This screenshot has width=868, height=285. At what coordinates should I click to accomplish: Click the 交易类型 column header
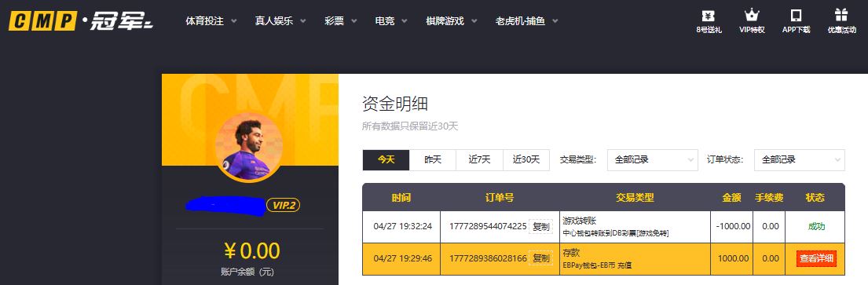635,198
